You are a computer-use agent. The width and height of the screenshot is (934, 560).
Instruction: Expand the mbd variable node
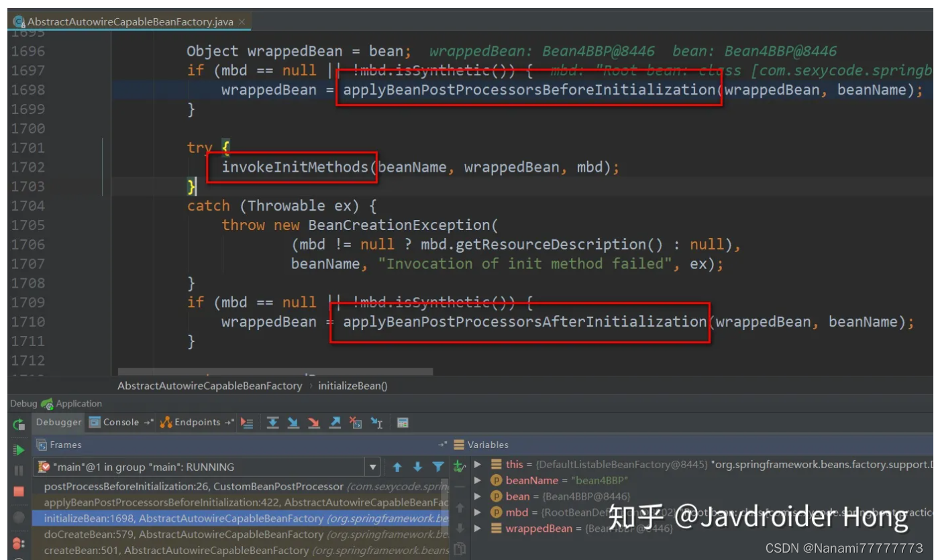point(478,512)
